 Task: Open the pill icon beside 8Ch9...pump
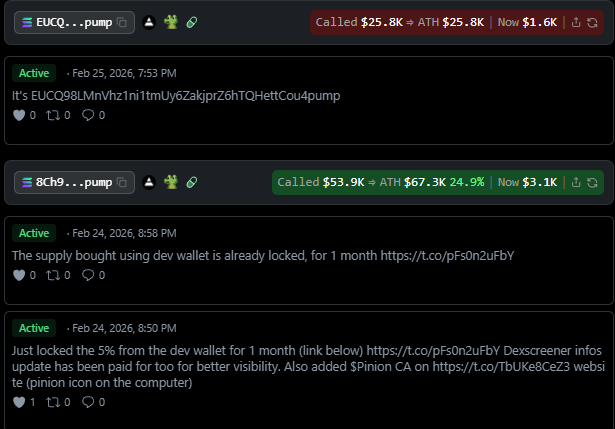[192, 182]
